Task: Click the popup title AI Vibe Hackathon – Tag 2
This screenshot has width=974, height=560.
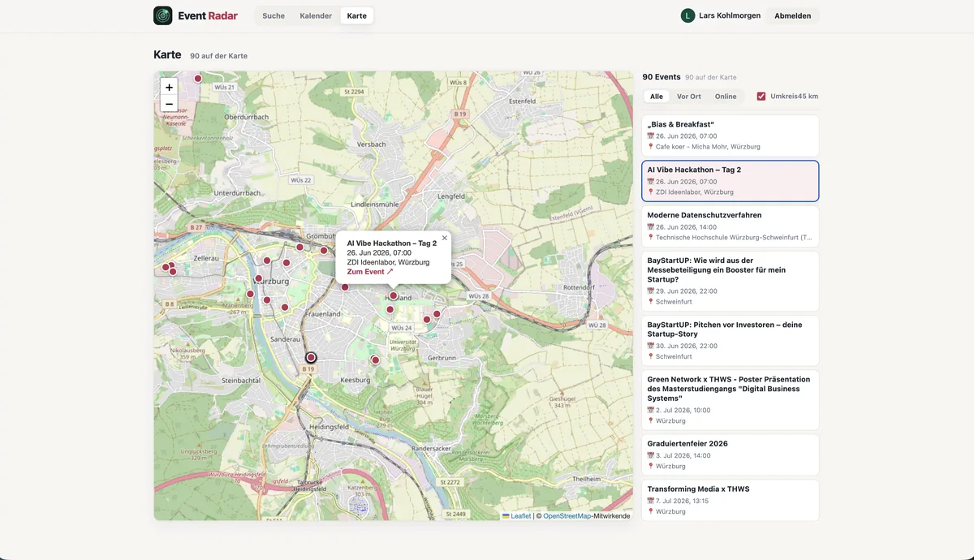Action: click(x=392, y=243)
